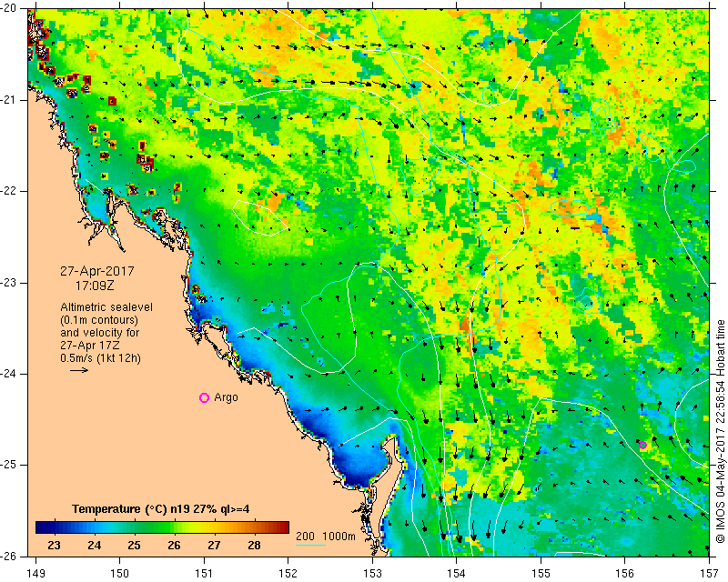
Task: Click the '27-Apr-2017' date text
Action: (x=97, y=271)
